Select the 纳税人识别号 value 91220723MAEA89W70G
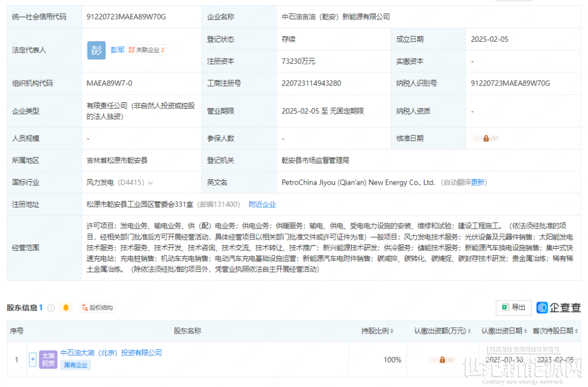Viewport: 588px width, 387px height. [x=510, y=83]
